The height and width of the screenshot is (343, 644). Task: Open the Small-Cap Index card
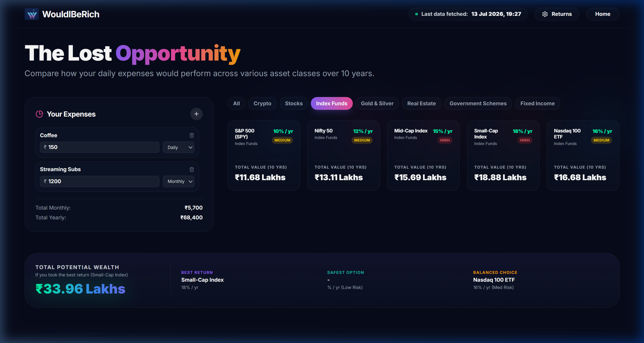tap(503, 156)
